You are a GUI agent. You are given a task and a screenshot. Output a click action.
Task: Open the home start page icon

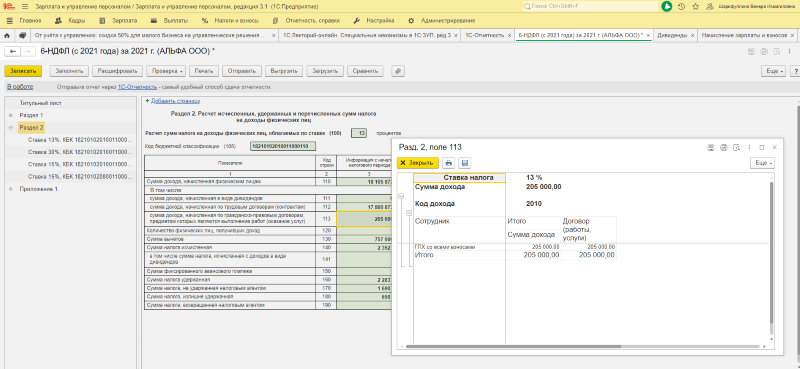pyautogui.click(x=7, y=36)
